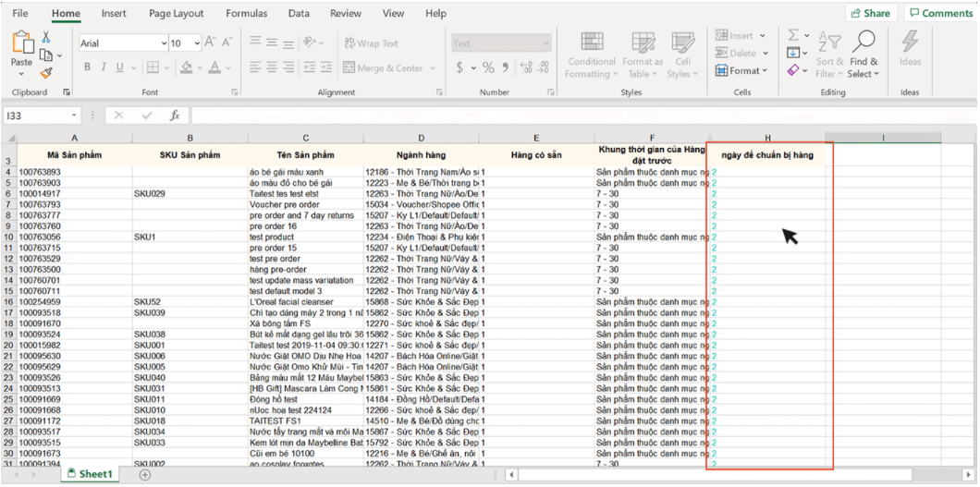Click the Insert Function fx icon
980x487 pixels.
click(174, 116)
